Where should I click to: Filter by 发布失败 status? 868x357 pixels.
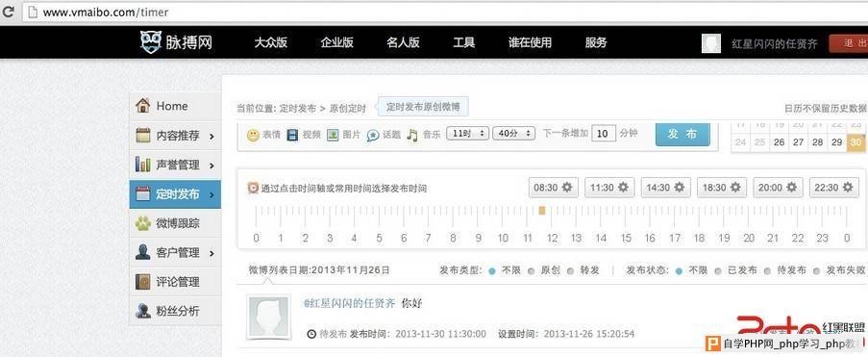pos(817,271)
